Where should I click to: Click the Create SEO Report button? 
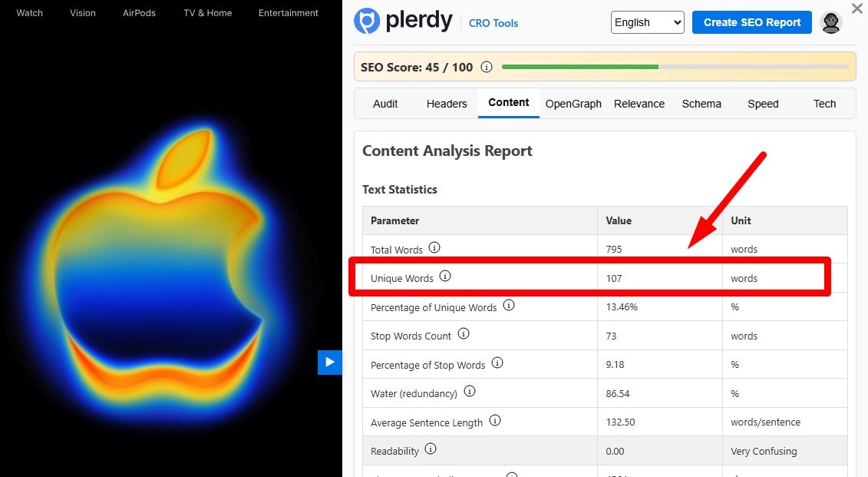pos(752,22)
